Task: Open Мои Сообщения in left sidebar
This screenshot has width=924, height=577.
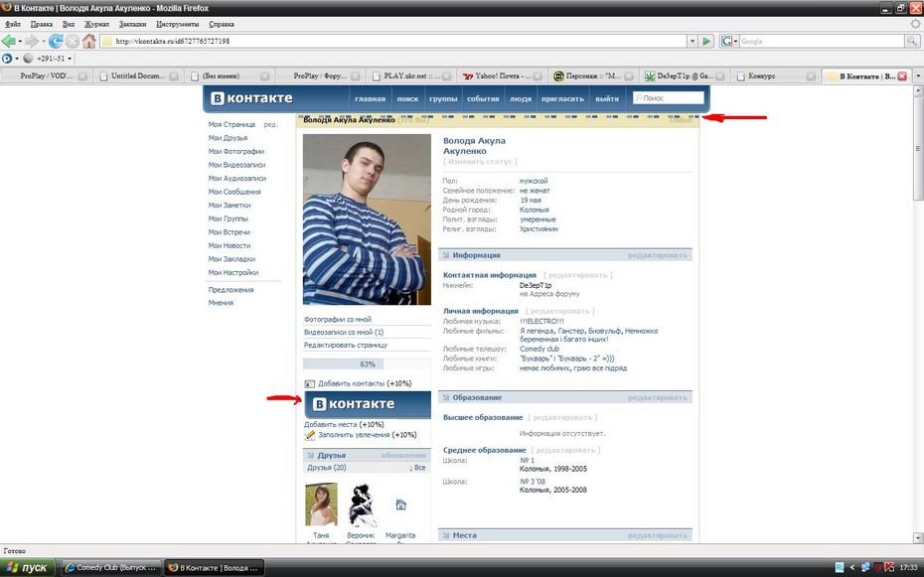Action: click(234, 192)
